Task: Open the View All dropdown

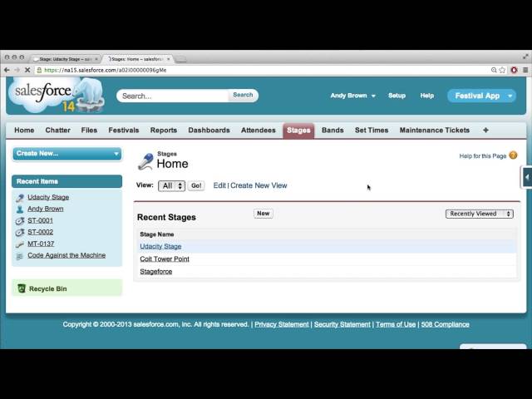Action: [172, 185]
